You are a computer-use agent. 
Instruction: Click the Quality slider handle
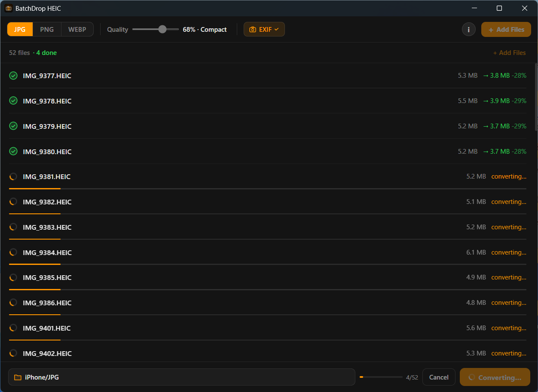pyautogui.click(x=162, y=29)
